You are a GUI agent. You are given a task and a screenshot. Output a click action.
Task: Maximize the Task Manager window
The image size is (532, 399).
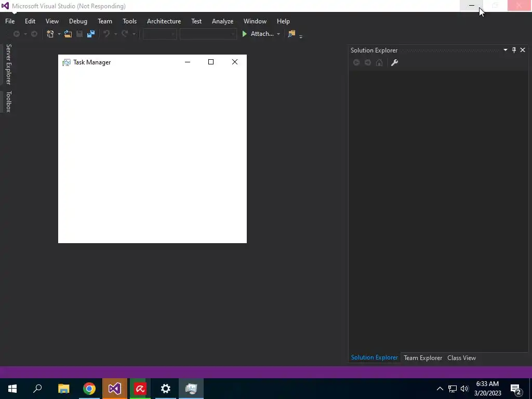pos(211,62)
